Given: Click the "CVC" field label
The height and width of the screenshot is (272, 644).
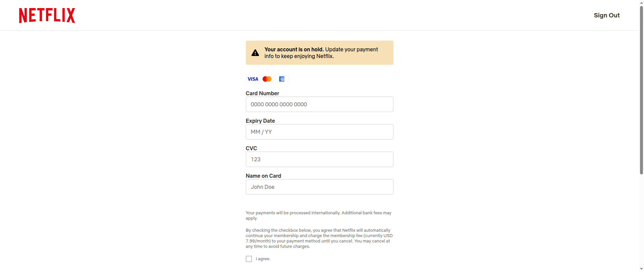Looking at the screenshot, I should [251, 148].
